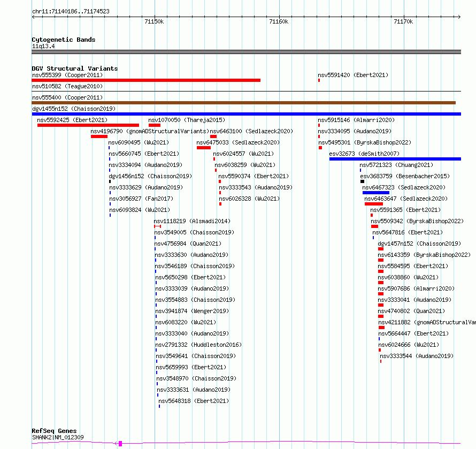The height and width of the screenshot is (449, 476).
Task: Open nsv3549005 (Chaisson2019) entry
Action: coord(195,232)
